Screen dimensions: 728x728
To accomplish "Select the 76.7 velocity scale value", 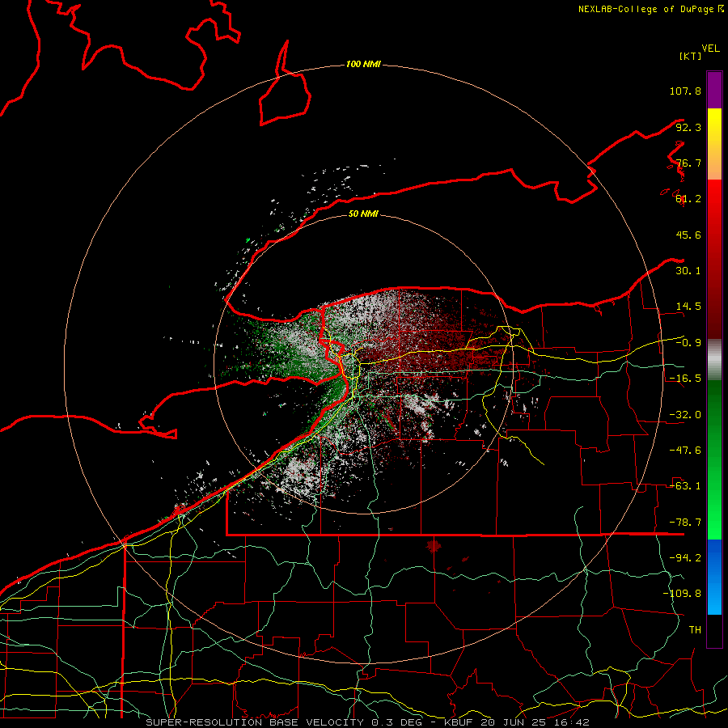I will click(x=688, y=163).
